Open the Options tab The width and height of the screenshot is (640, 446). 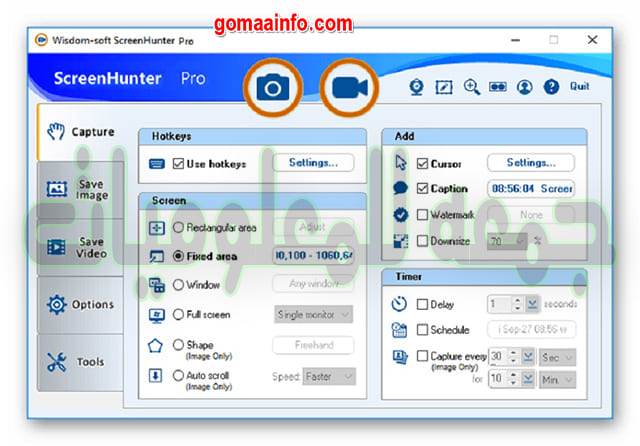80,304
